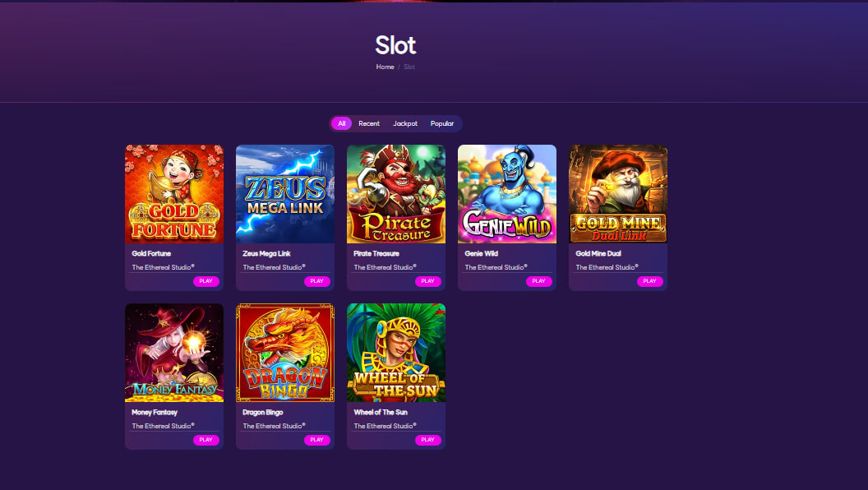The width and height of the screenshot is (868, 490).
Task: Show the Jackpot games tab
Action: 405,123
